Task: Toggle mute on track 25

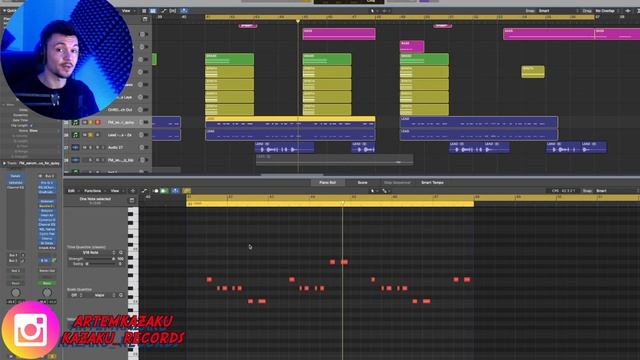Action: 85,122
